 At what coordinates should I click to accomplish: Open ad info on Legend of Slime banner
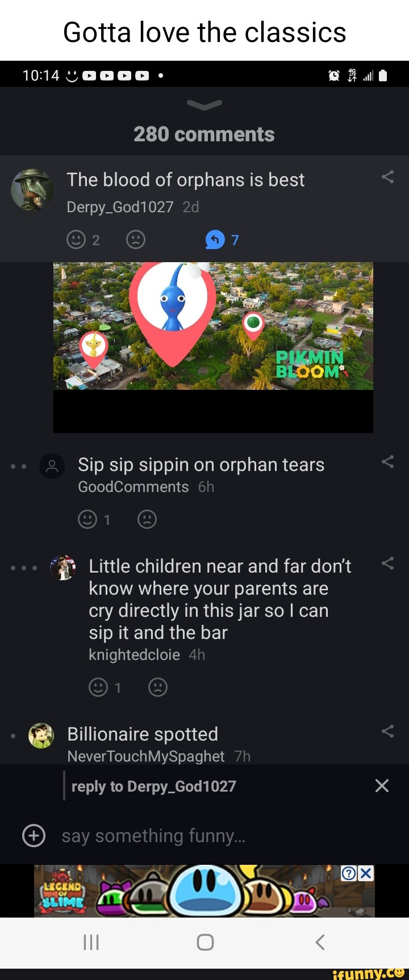click(x=349, y=873)
